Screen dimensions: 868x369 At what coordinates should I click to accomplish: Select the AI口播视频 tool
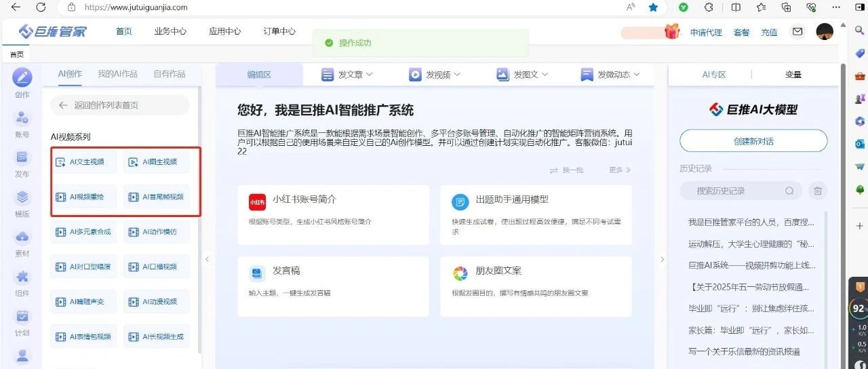point(157,267)
